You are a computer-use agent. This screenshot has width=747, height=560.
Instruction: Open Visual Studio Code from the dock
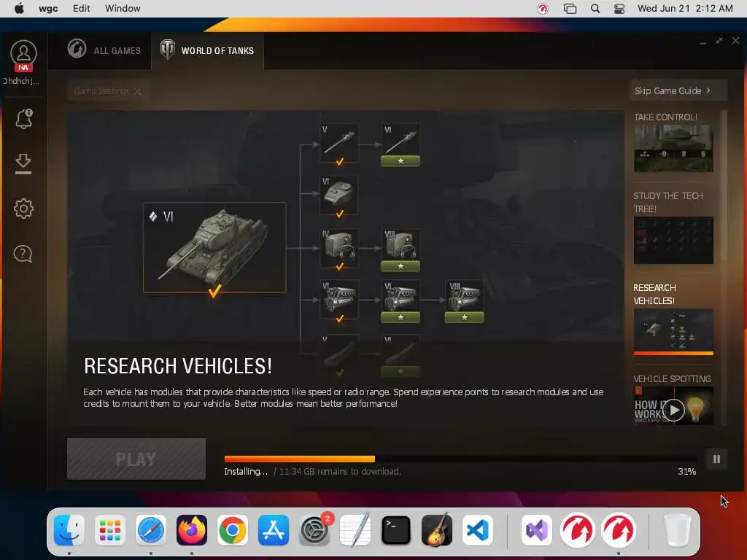[x=477, y=530]
